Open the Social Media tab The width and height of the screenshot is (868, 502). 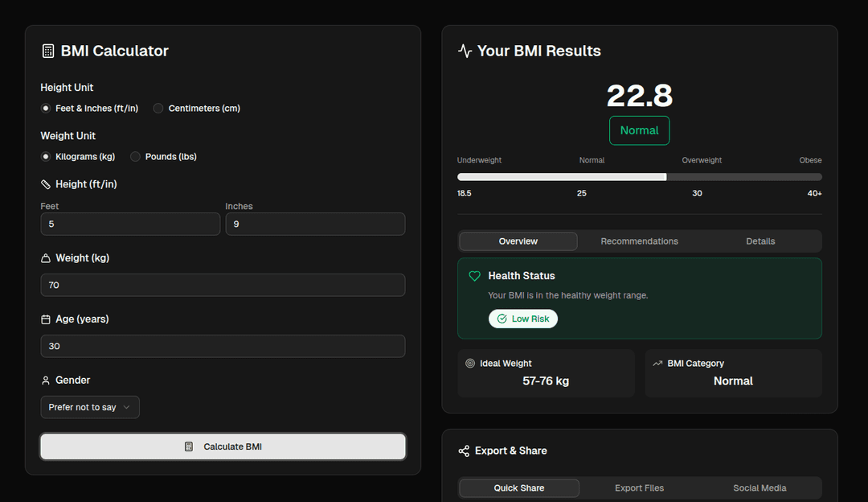tap(759, 488)
